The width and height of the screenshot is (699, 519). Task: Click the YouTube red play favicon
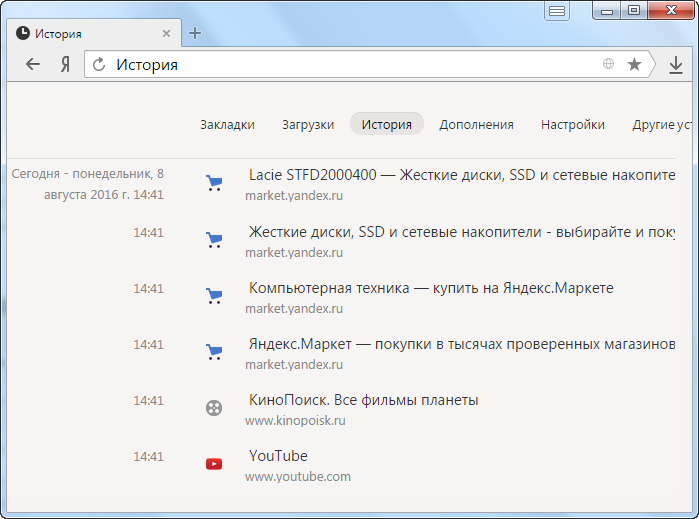(x=213, y=463)
